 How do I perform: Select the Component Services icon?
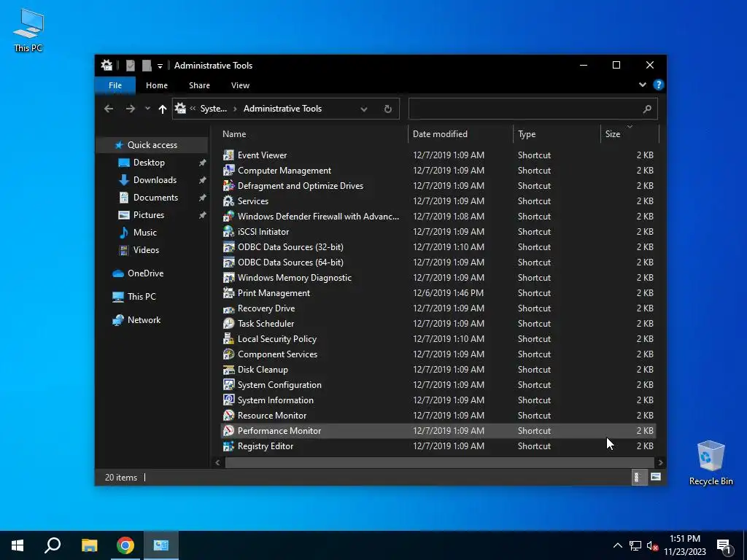(x=228, y=354)
